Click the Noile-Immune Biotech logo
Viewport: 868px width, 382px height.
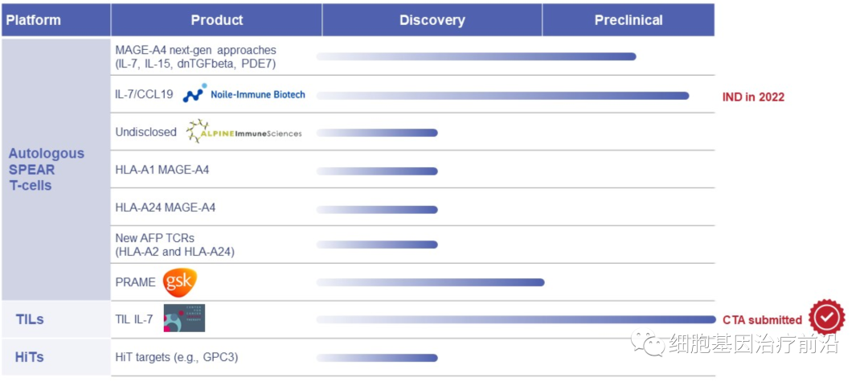click(x=244, y=94)
